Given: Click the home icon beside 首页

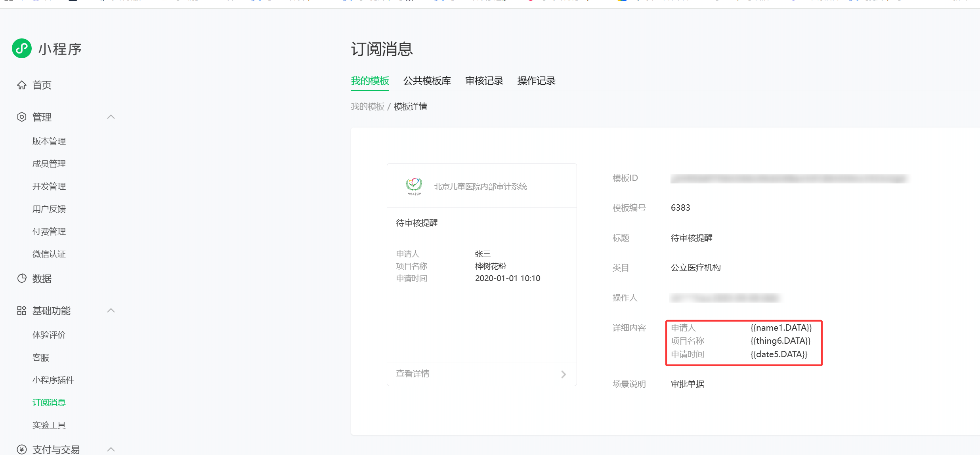Looking at the screenshot, I should 22,85.
